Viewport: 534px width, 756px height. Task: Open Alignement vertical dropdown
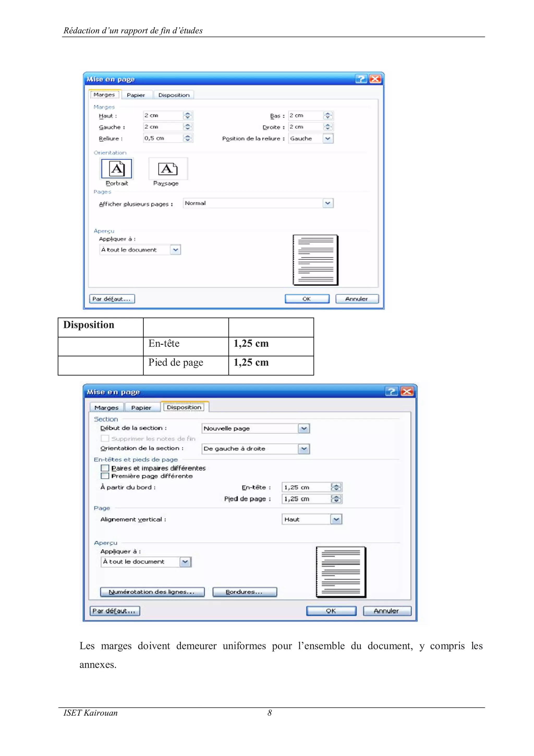[336, 519]
